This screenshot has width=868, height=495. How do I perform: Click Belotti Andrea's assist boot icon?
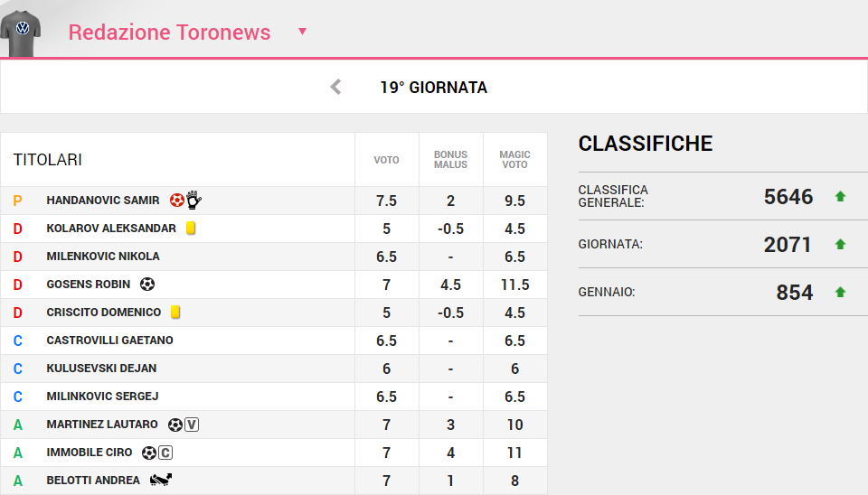click(161, 481)
